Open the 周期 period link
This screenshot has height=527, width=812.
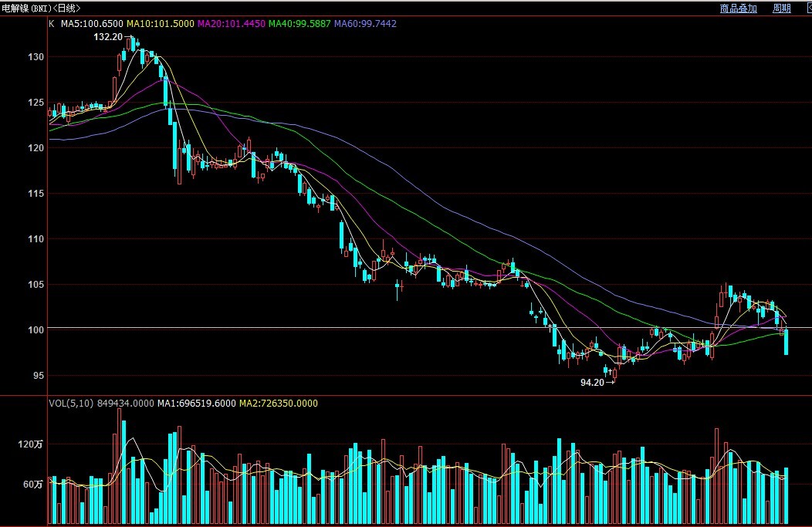(781, 8)
